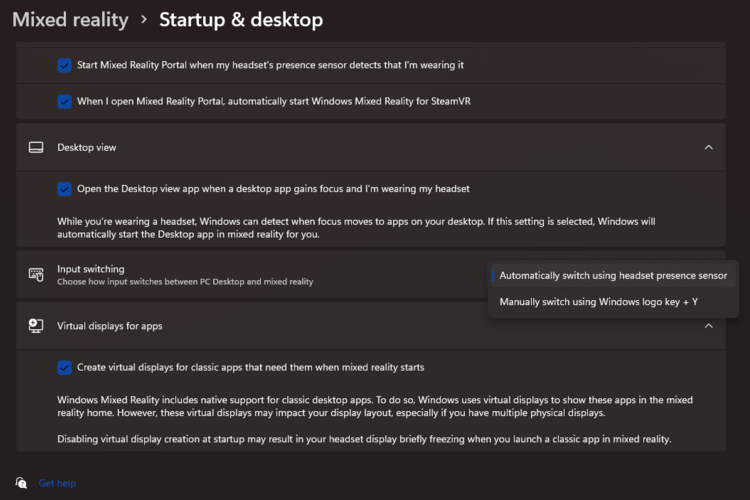Go back to Mixed reality breadcrumb
This screenshot has height=500, width=750.
[x=70, y=20]
